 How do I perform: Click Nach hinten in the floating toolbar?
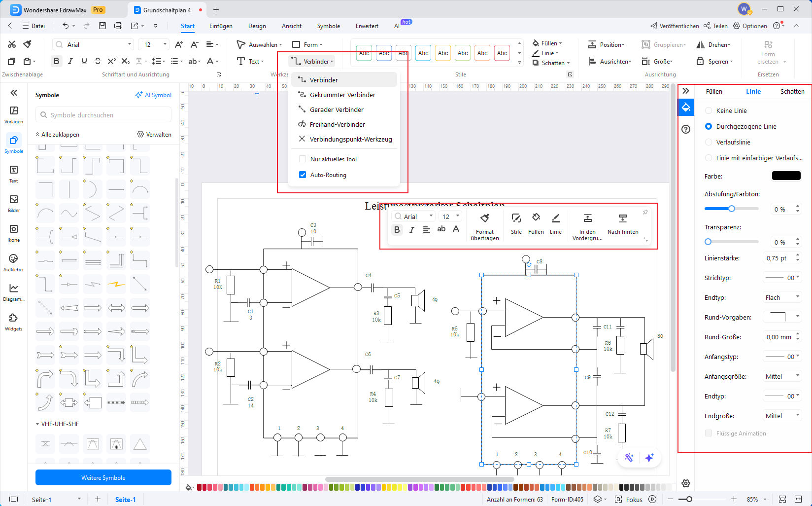click(623, 224)
